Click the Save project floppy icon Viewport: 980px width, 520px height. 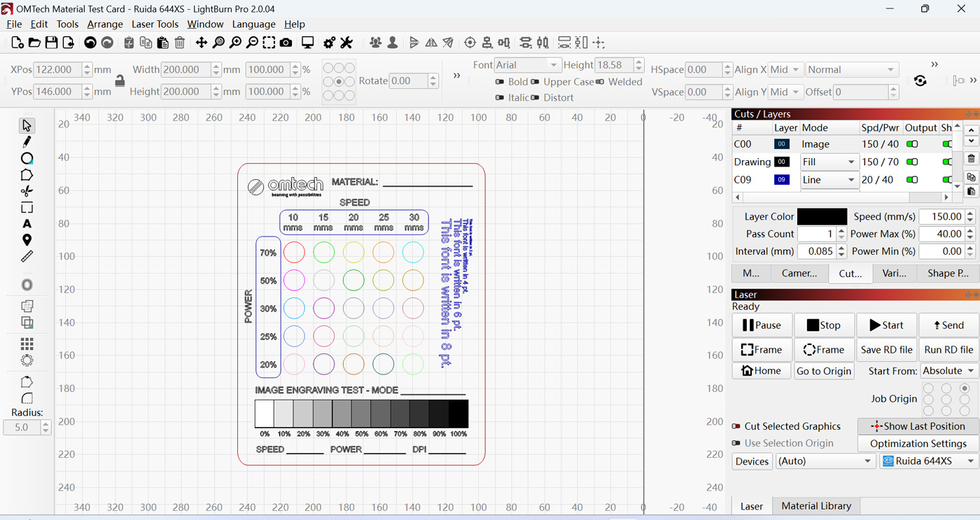tap(51, 43)
